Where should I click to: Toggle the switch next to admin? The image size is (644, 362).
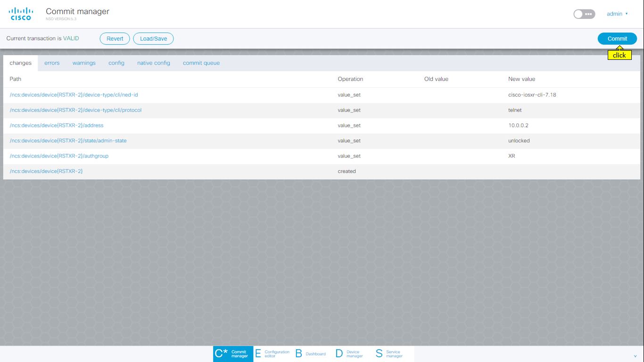(x=584, y=14)
